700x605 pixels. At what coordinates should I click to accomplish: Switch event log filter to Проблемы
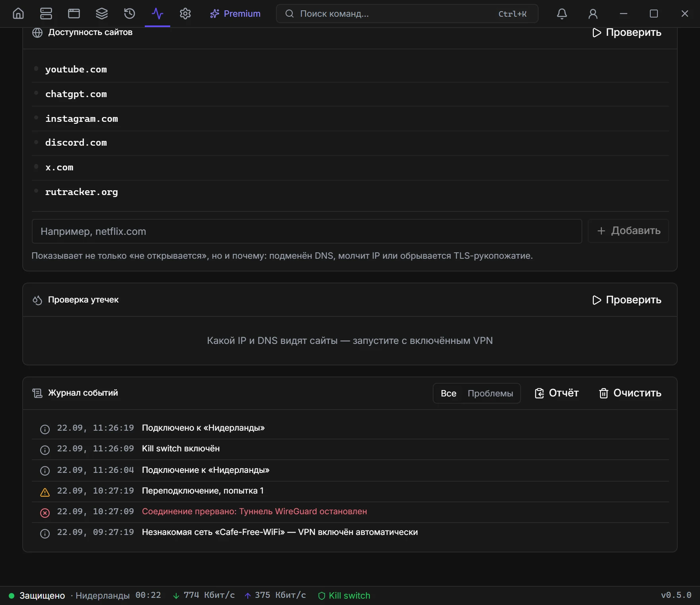490,393
